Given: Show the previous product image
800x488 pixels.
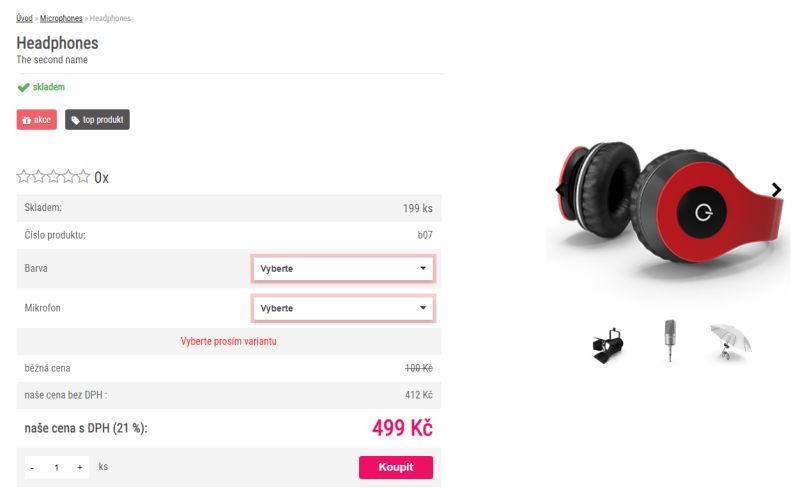Looking at the screenshot, I should pos(559,189).
